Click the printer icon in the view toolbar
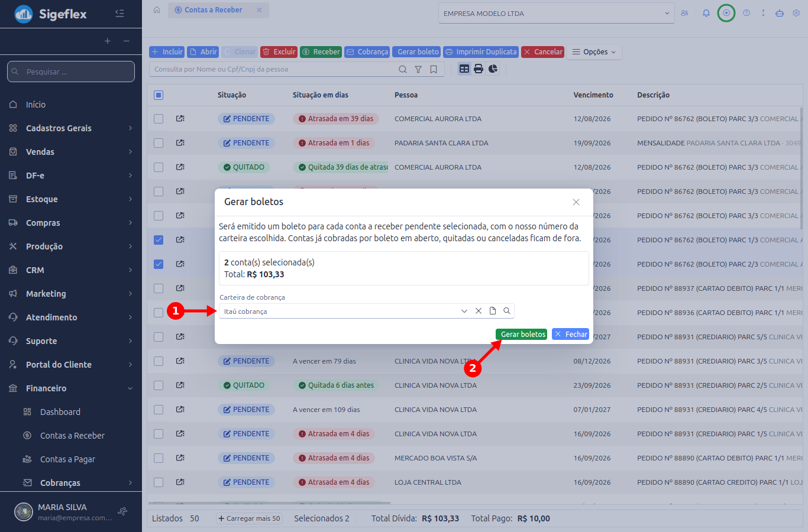Screen dimensions: 808x532 tap(479, 69)
